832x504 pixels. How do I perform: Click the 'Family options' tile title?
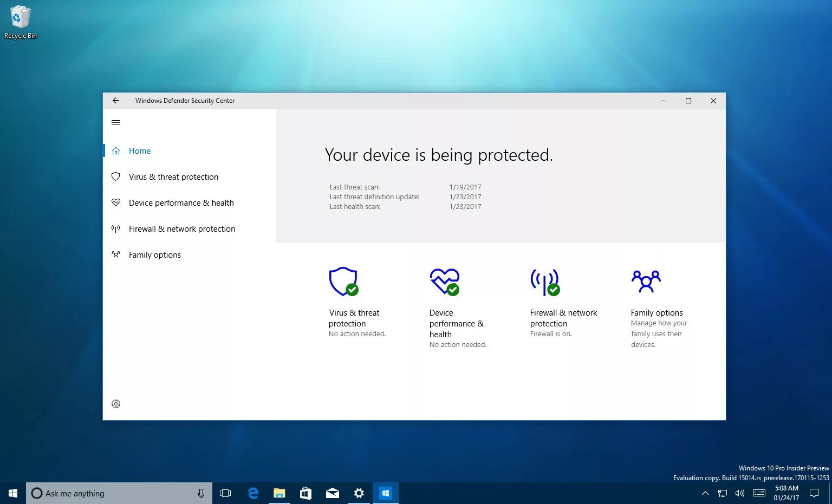(656, 313)
